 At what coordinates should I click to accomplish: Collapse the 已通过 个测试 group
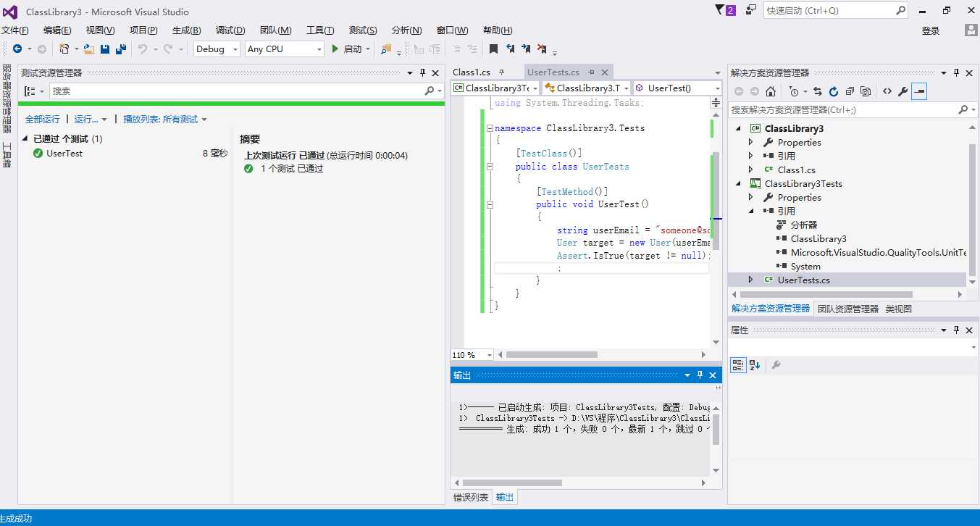coord(25,138)
